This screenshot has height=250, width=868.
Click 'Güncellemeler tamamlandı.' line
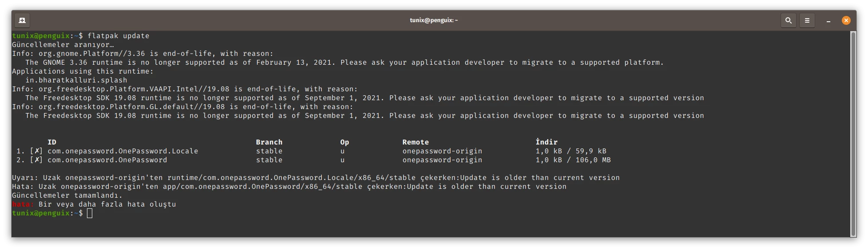click(67, 195)
